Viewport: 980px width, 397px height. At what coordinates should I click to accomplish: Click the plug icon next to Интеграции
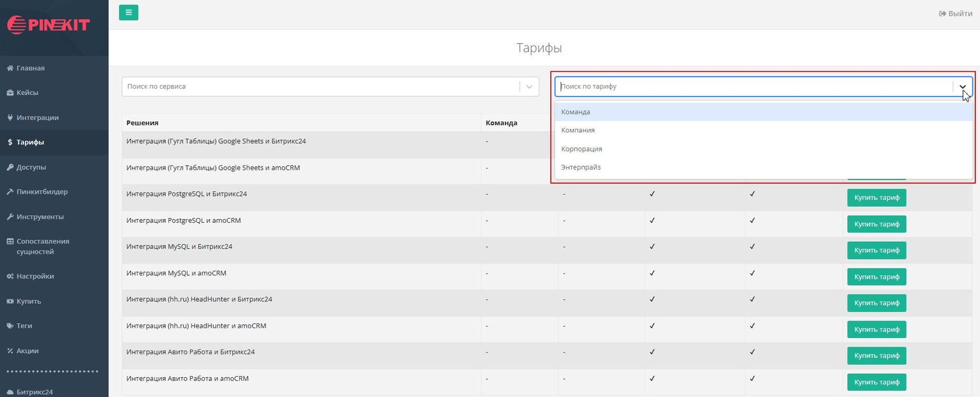point(10,118)
